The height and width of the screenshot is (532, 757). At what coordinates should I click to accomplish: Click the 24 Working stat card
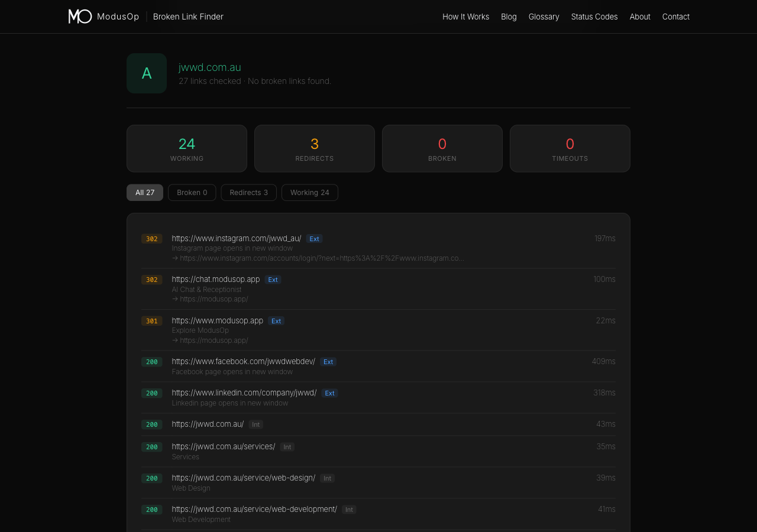pos(187,148)
